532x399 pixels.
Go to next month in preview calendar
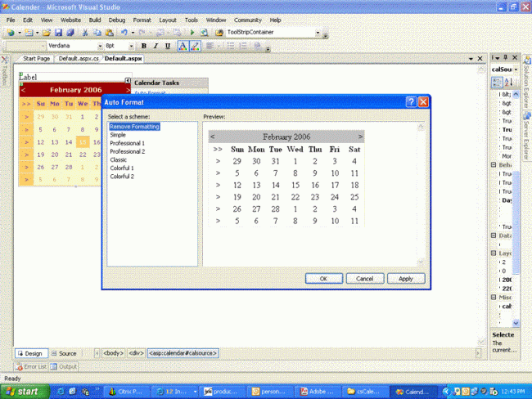pyautogui.click(x=360, y=137)
